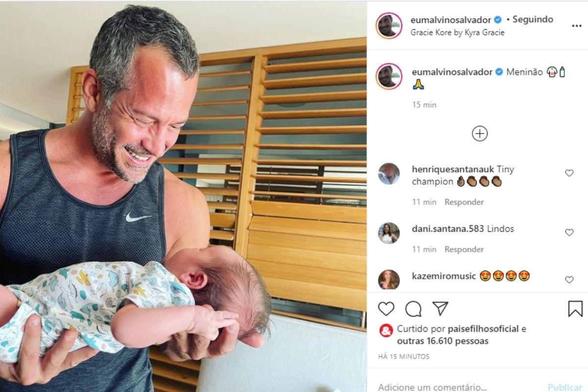Screen dimensions: 588x392
Task: Open eumalvinosalvador profile picture in header
Action: point(389,25)
